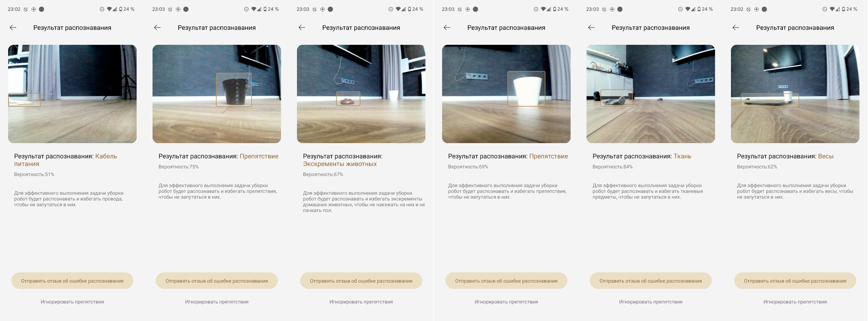Open the white cup obstacle photo
Screen dimensions: 868x321
(506, 94)
